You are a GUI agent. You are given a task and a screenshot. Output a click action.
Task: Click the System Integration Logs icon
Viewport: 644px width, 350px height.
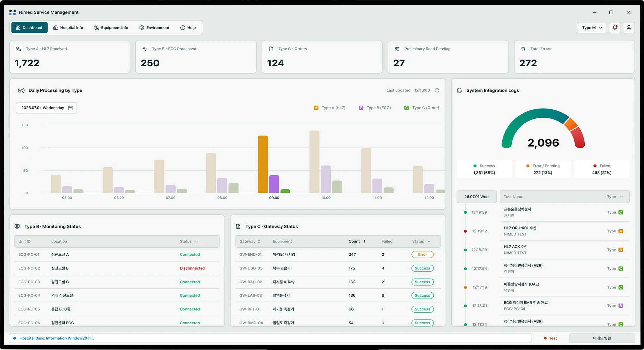pyautogui.click(x=459, y=90)
